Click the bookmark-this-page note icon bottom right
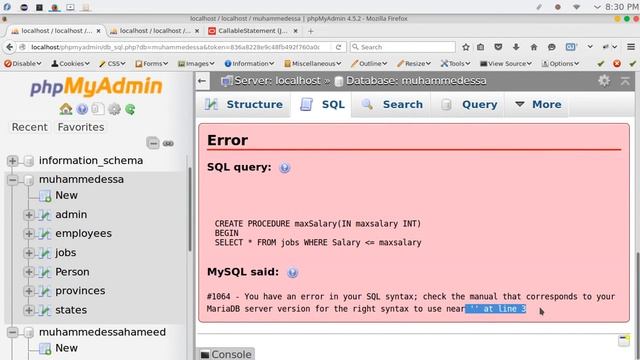 click(x=624, y=340)
